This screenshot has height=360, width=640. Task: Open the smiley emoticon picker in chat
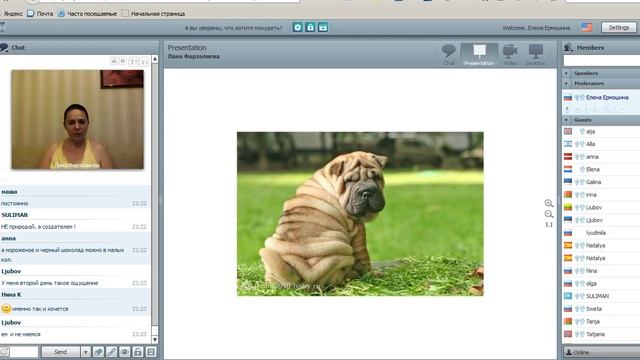[4, 352]
